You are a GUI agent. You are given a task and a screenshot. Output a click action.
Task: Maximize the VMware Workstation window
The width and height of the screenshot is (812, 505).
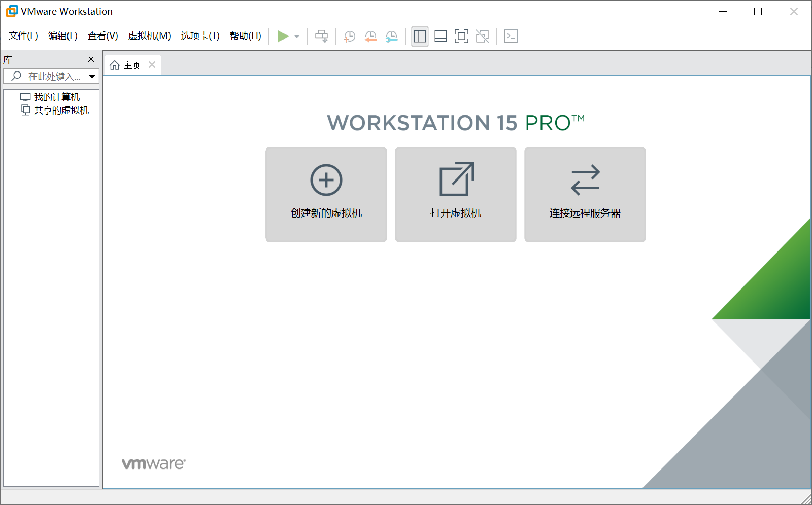pos(758,12)
